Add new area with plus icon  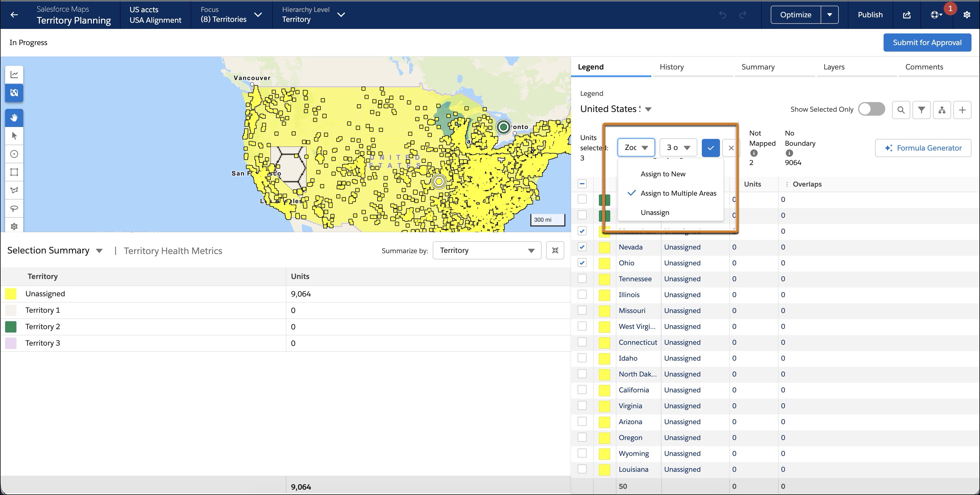tap(962, 110)
